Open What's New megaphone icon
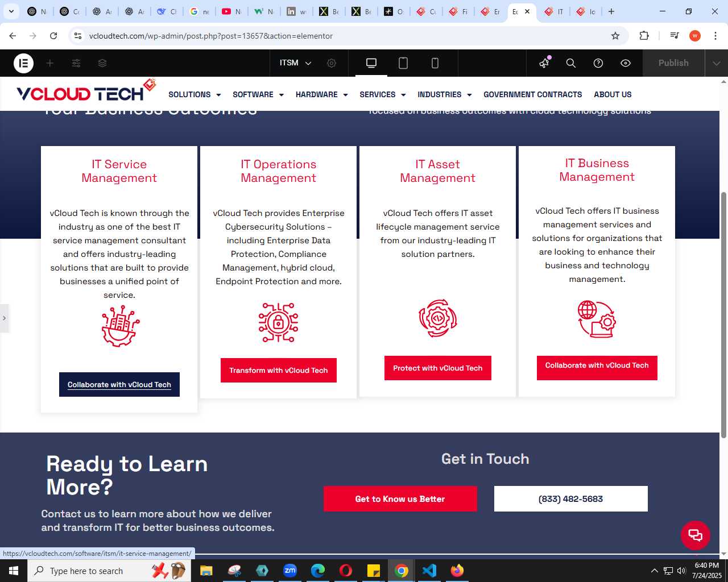728x582 pixels. [x=545, y=63]
